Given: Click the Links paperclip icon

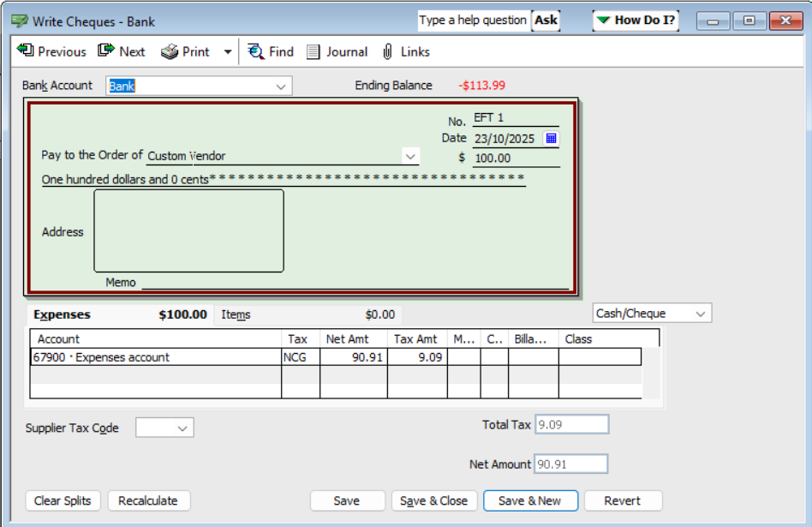Looking at the screenshot, I should pyautogui.click(x=387, y=51).
